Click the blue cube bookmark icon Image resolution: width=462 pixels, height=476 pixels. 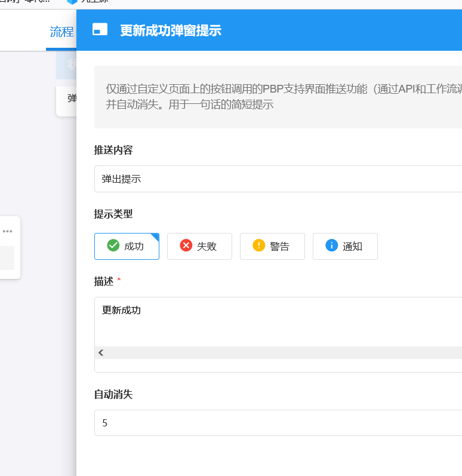tap(72, 2)
